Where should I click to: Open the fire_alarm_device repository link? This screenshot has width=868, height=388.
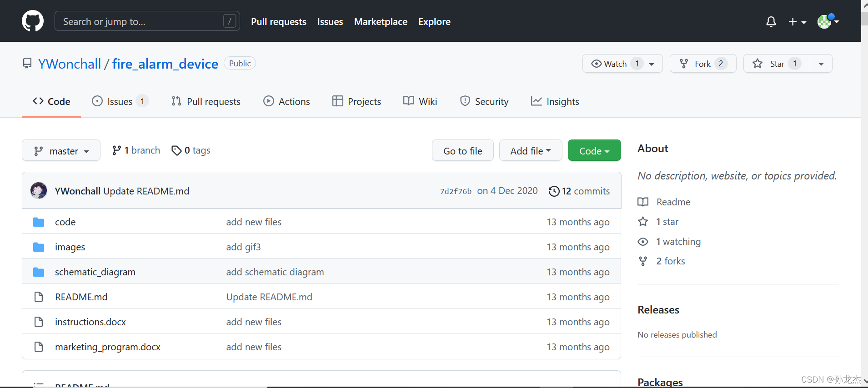tap(165, 64)
